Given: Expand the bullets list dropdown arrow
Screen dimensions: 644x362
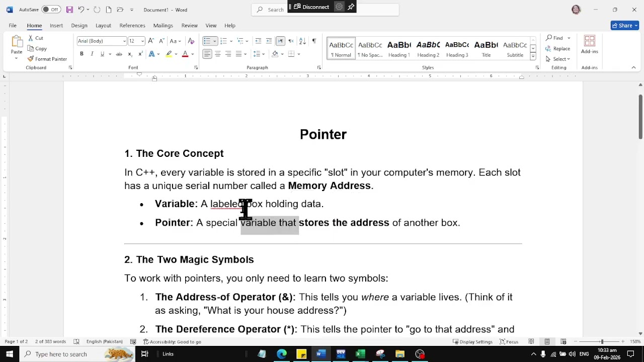Looking at the screenshot, I should pos(215,41).
